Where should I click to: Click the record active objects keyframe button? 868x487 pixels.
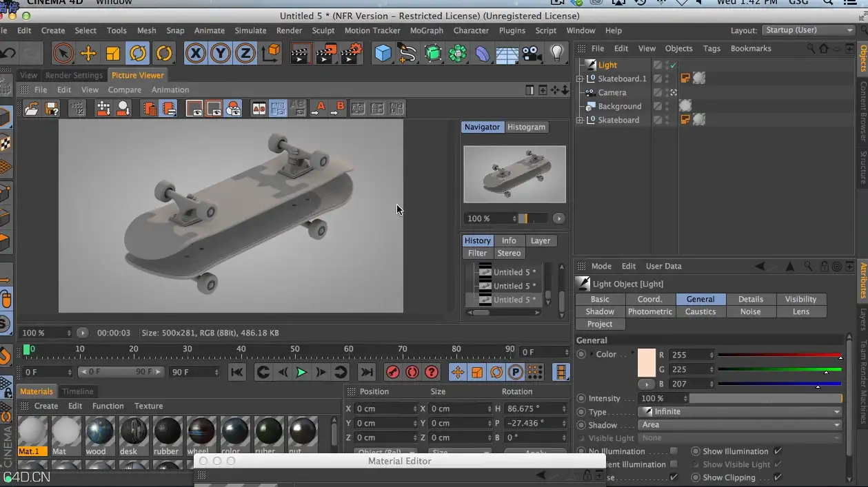[393, 372]
